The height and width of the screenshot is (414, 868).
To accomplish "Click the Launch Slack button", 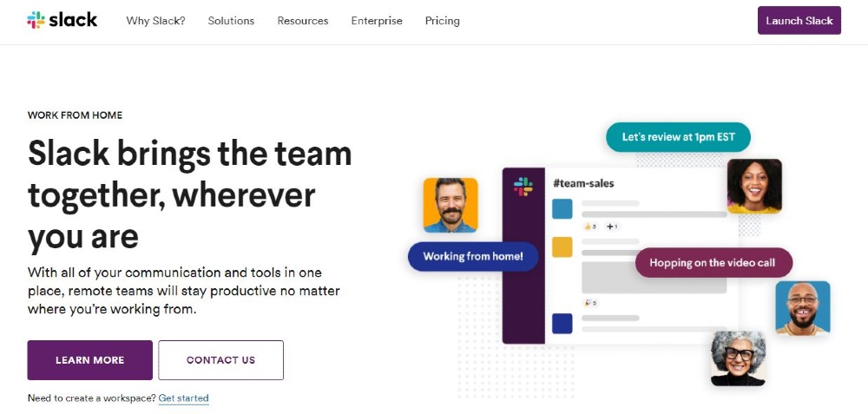I will click(799, 21).
